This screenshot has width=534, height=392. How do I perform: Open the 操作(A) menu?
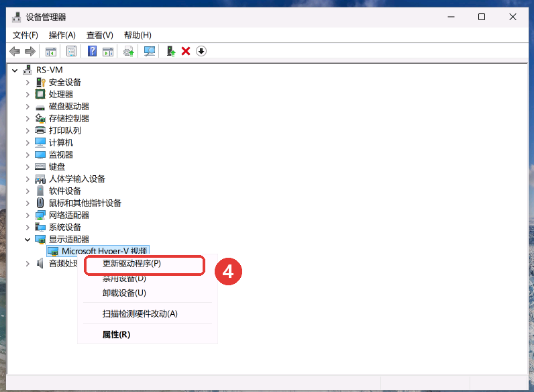point(62,35)
